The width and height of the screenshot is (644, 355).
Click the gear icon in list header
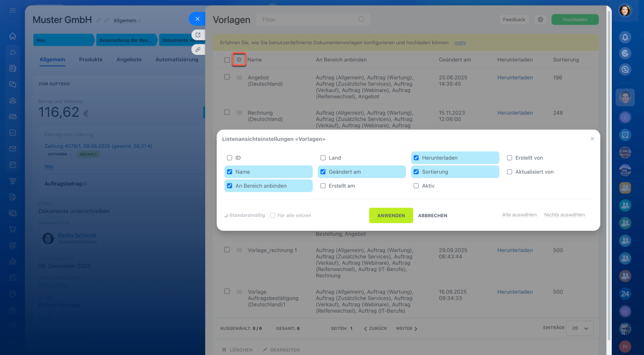[239, 60]
